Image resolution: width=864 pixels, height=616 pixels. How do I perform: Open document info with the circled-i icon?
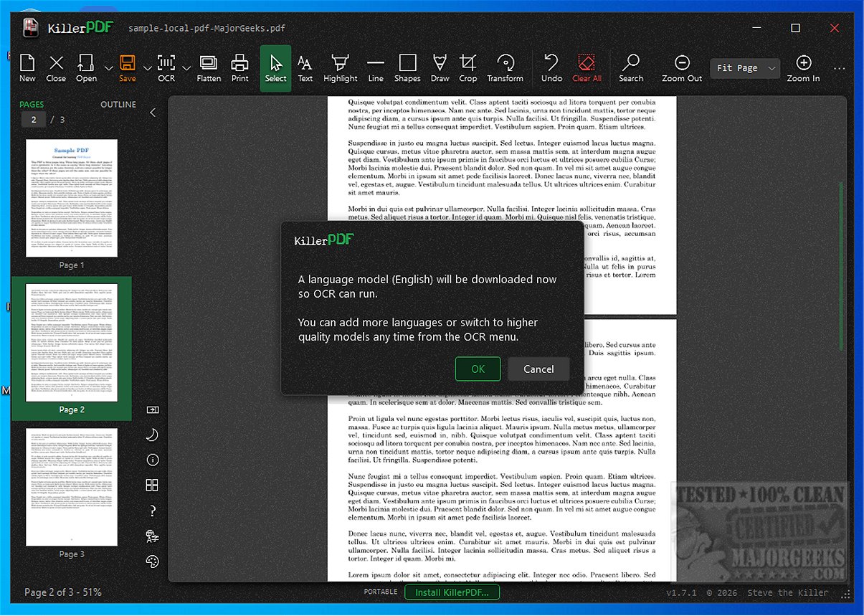tap(152, 460)
